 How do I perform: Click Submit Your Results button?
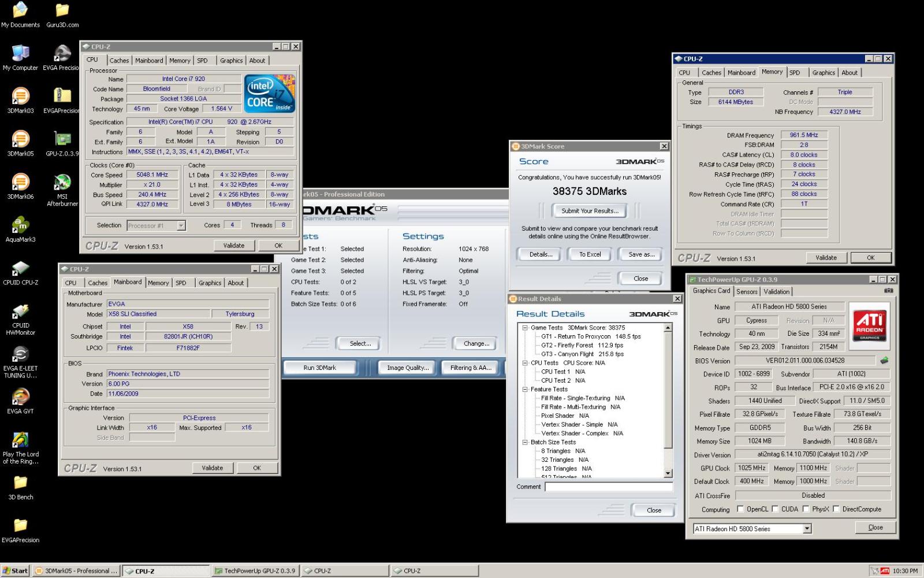point(590,211)
